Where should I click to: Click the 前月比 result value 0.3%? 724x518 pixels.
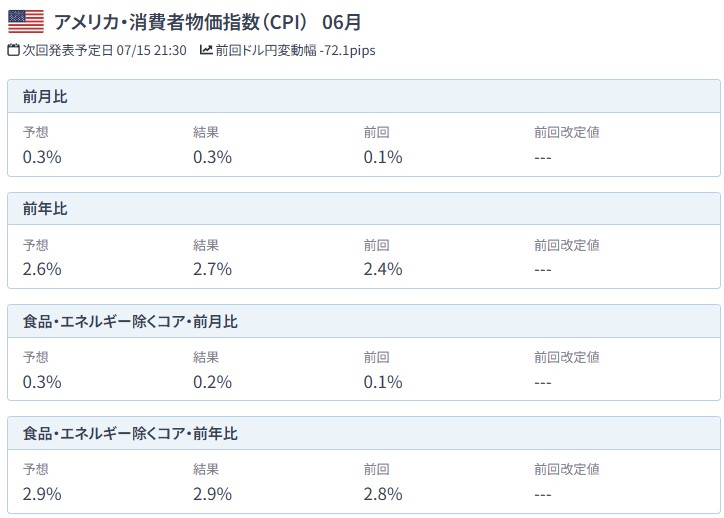pyautogui.click(x=212, y=157)
